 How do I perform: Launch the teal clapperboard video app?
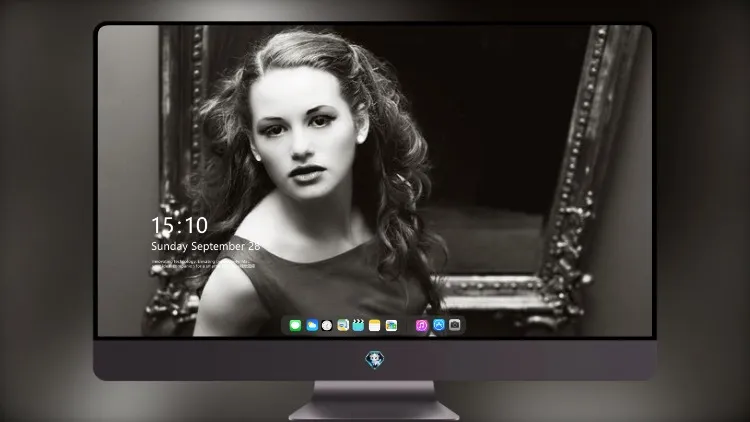358,325
